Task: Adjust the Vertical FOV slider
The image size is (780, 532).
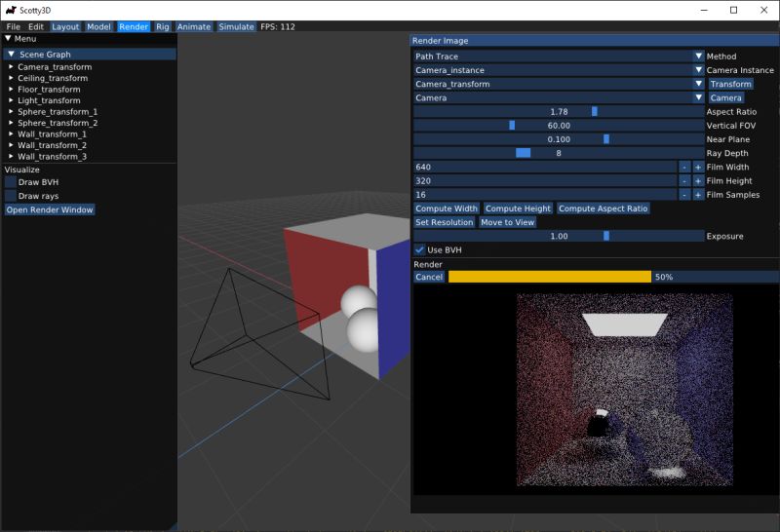Action: [559, 126]
